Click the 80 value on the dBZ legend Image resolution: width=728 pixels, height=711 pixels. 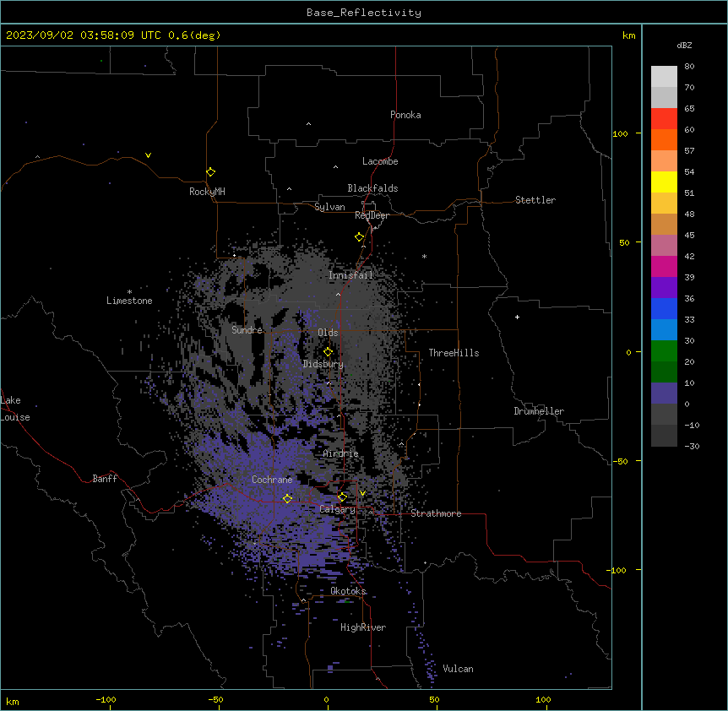[x=689, y=67]
